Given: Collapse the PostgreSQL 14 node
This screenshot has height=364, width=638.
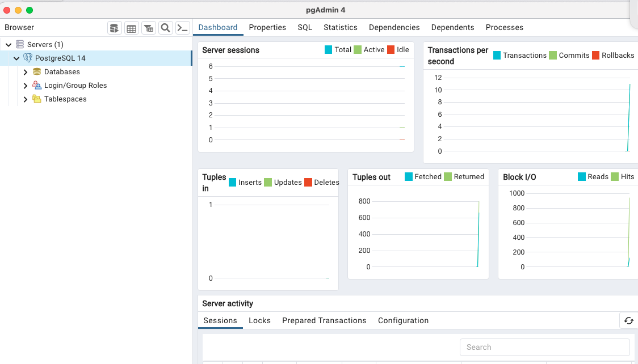Looking at the screenshot, I should click(16, 58).
